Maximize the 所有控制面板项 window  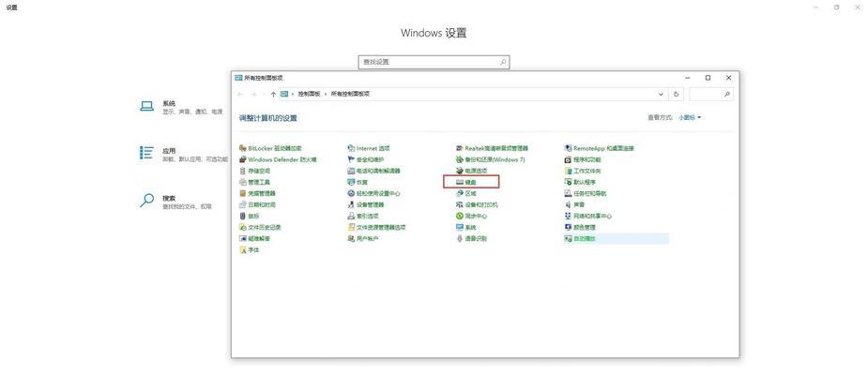[708, 78]
